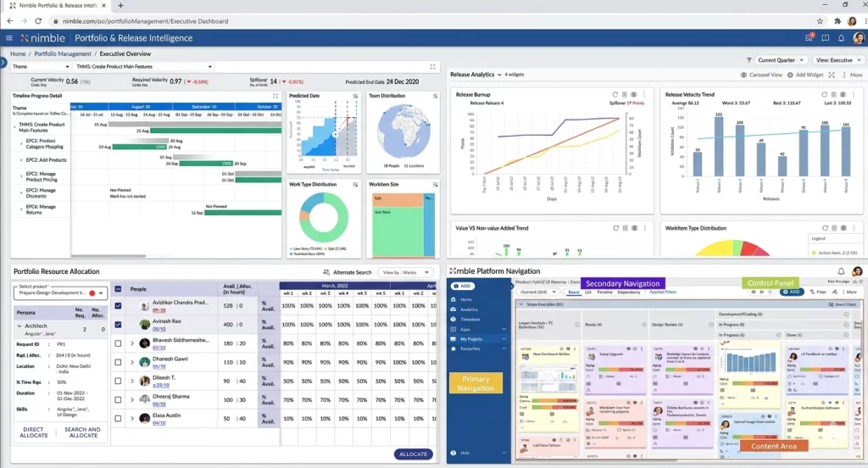Collapse THM3: Create Product Main Features tree row
Image resolution: width=868 pixels, height=468 pixels.
[14, 126]
